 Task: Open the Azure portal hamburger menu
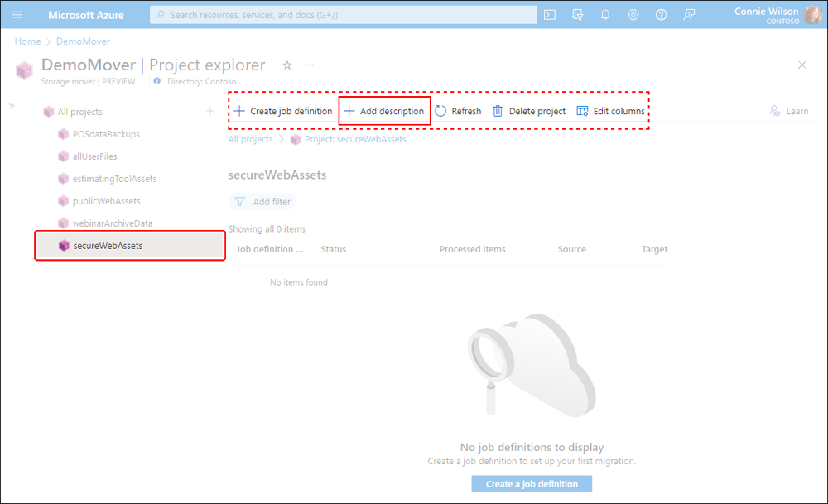click(17, 15)
